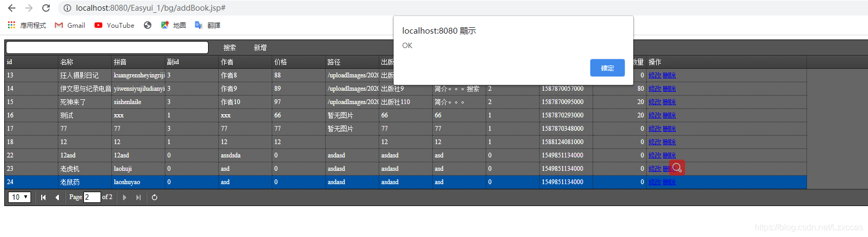View site information icon in address bar
The width and height of the screenshot is (868, 237).
tap(67, 8)
